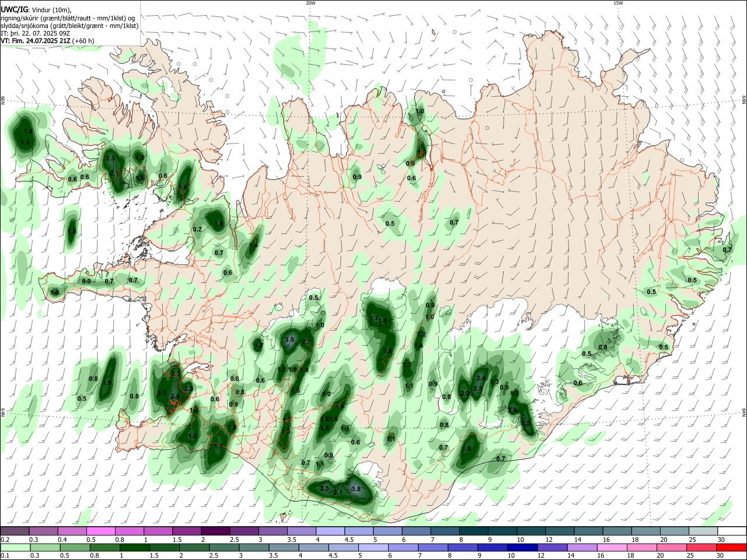Click the upper scale swatch starting at 8

(474, 531)
